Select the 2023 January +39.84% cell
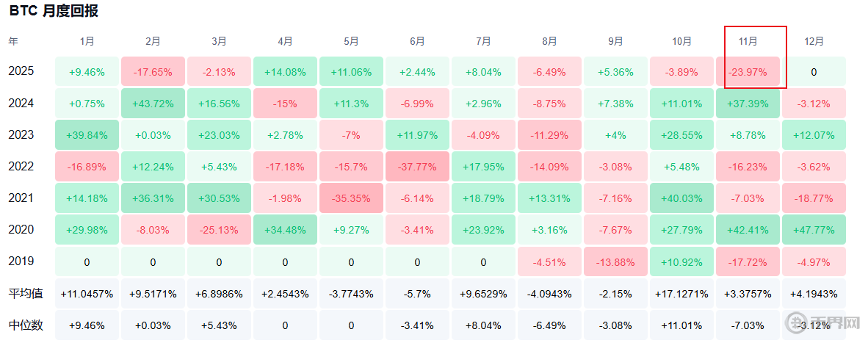 87,135
